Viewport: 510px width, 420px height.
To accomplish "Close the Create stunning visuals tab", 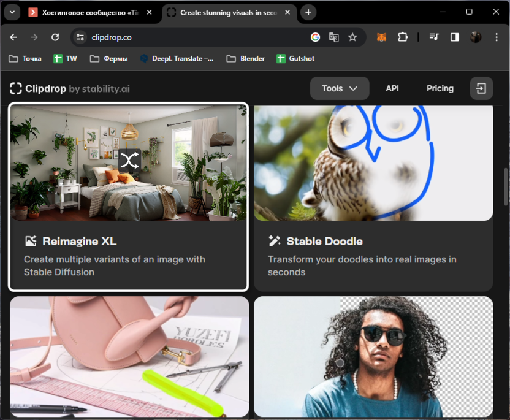I will point(287,12).
